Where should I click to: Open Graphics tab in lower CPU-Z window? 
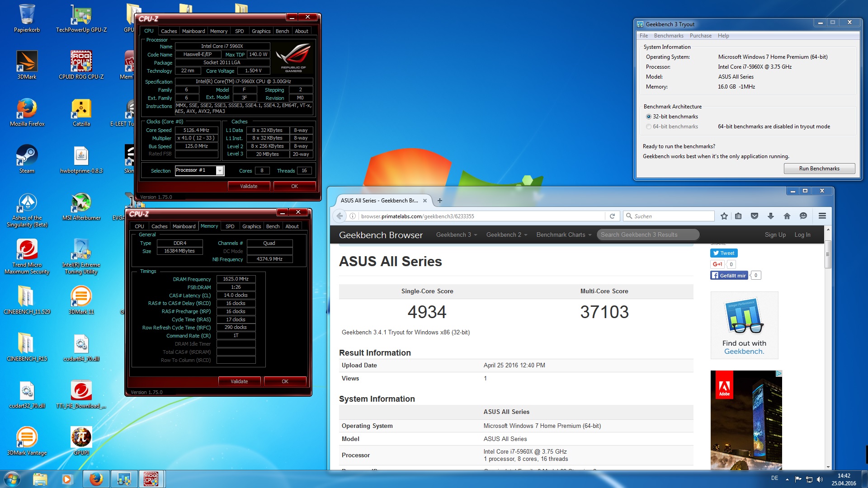click(x=251, y=226)
